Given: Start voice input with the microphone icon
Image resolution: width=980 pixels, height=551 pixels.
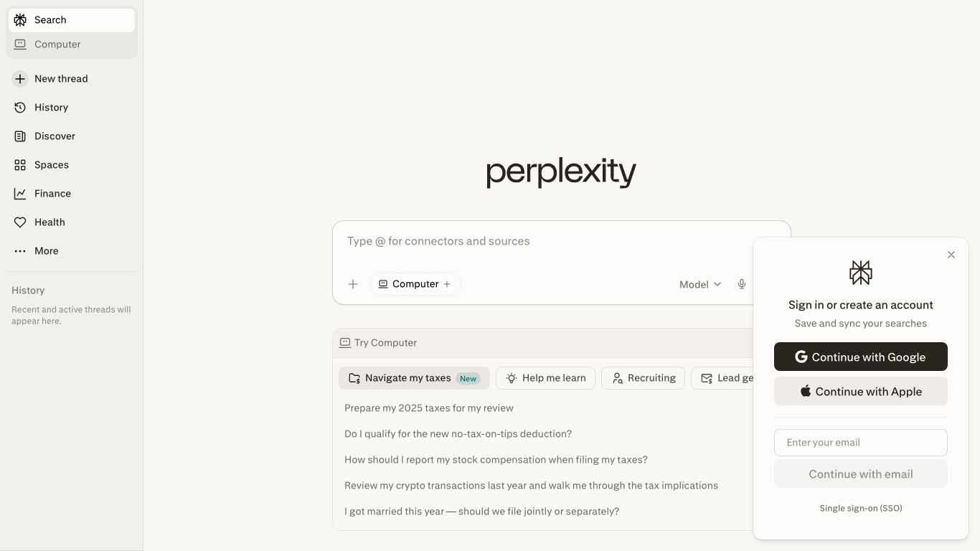Looking at the screenshot, I should coord(742,284).
